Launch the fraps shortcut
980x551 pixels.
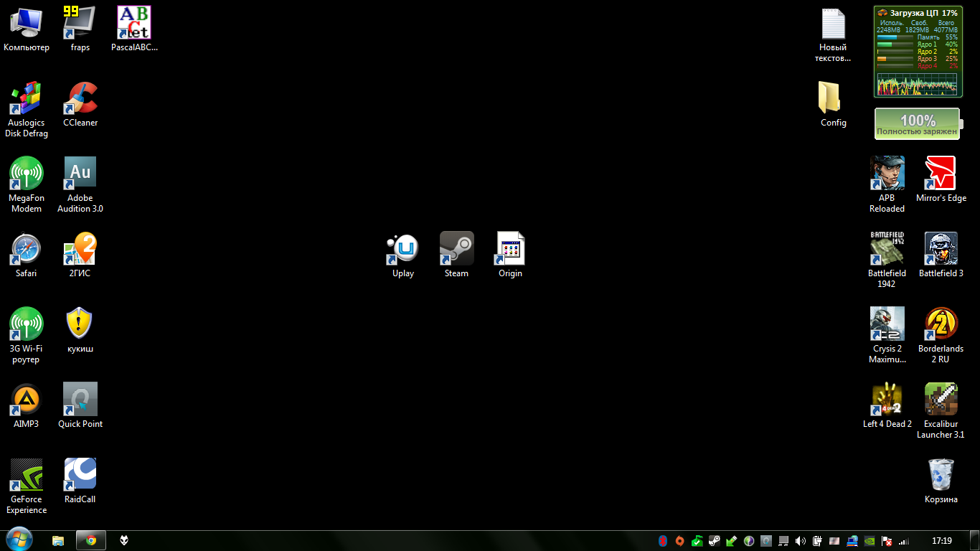point(80,29)
